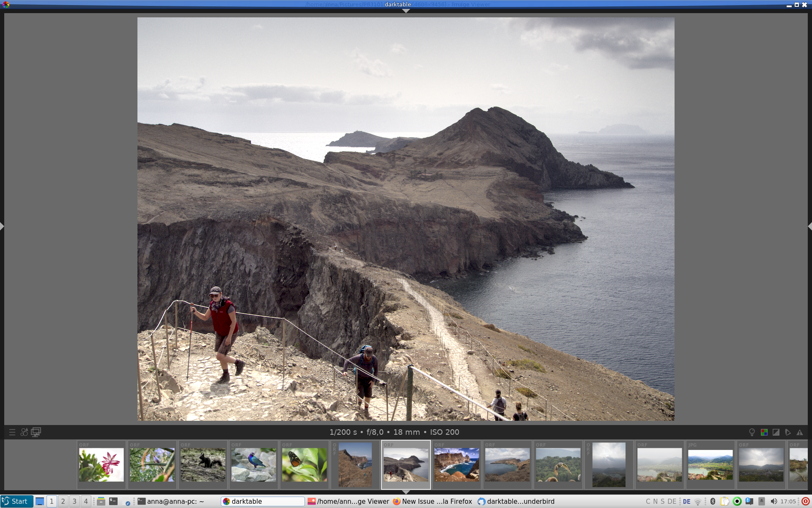The height and width of the screenshot is (508, 812).
Task: Toggle the color assessment lightbulb icon
Action: tap(752, 432)
